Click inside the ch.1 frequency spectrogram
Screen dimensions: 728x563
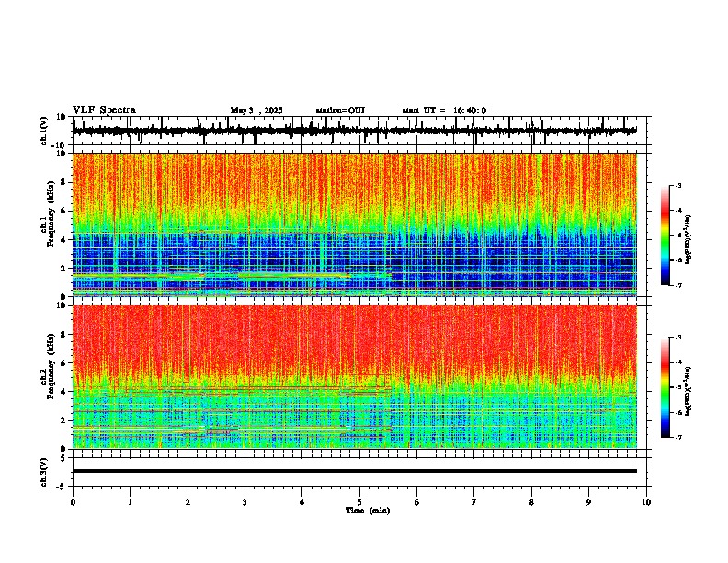[355, 224]
